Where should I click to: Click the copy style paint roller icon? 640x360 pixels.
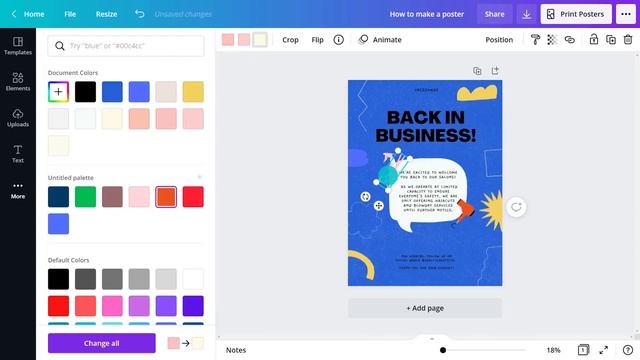(x=535, y=40)
